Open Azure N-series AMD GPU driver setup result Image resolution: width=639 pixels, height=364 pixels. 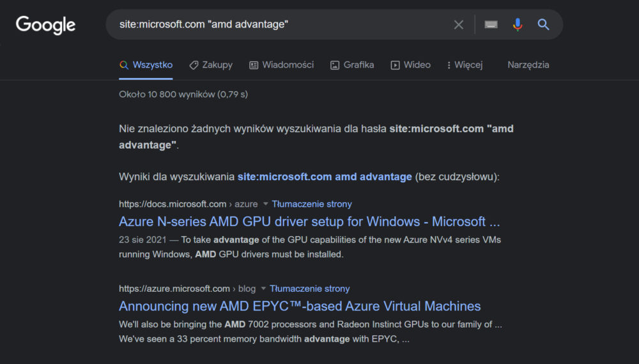pos(309,222)
